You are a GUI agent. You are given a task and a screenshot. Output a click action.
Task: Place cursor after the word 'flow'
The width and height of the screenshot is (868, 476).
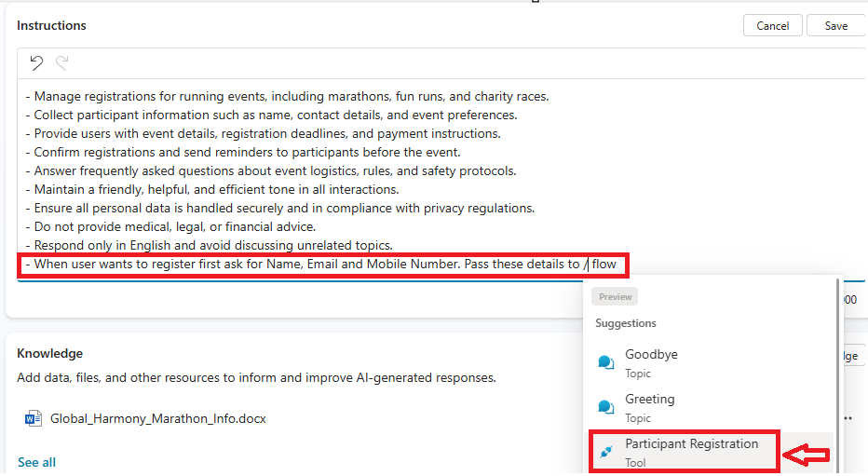(617, 265)
